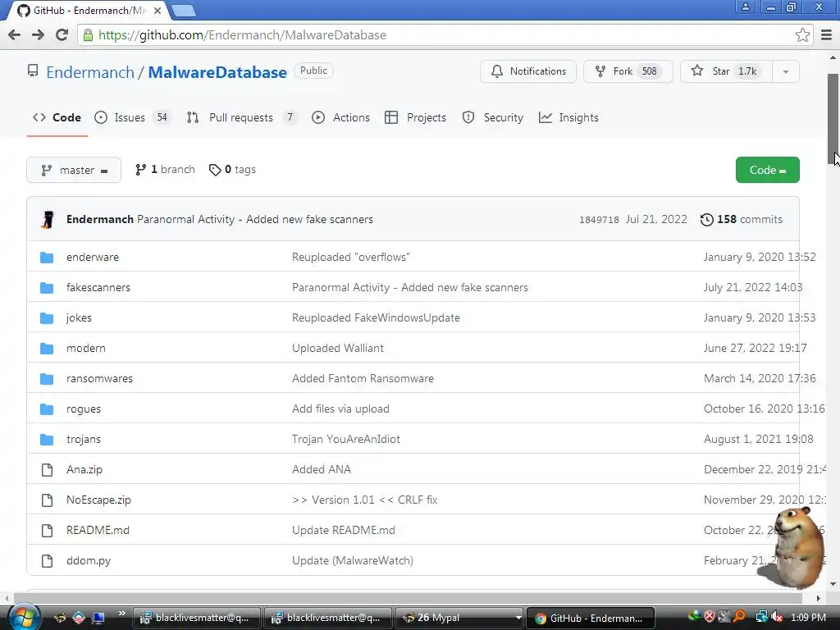
Task: Click the Endermanch commit author avatar
Action: [x=48, y=220]
